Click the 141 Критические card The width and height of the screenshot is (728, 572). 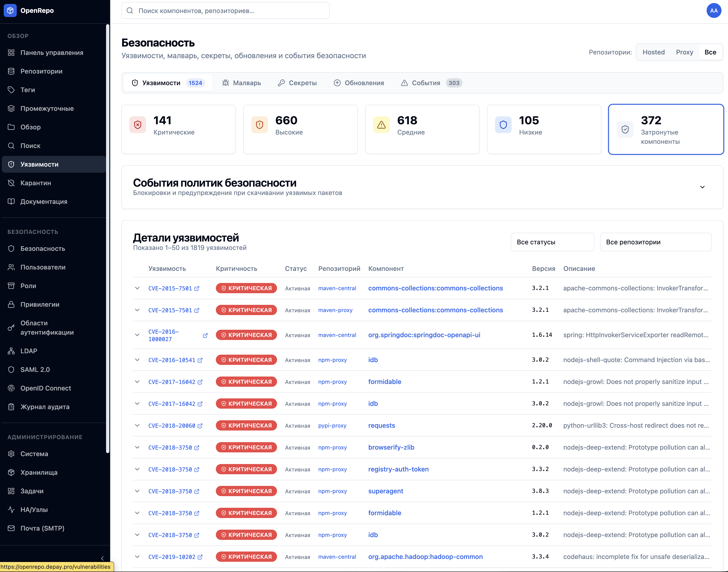pos(178,129)
